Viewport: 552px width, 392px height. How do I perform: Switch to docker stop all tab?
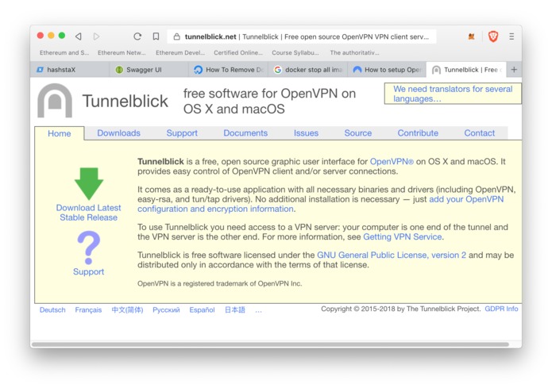tap(307, 70)
